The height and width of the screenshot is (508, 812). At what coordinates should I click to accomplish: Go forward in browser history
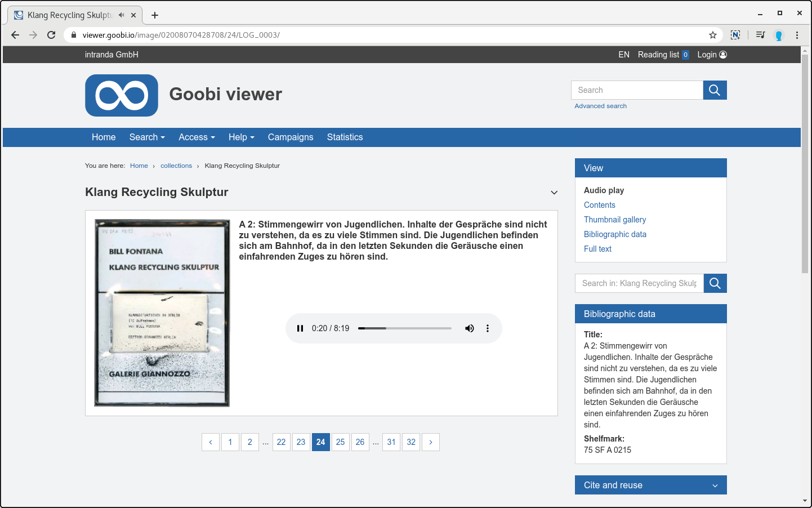tap(33, 35)
